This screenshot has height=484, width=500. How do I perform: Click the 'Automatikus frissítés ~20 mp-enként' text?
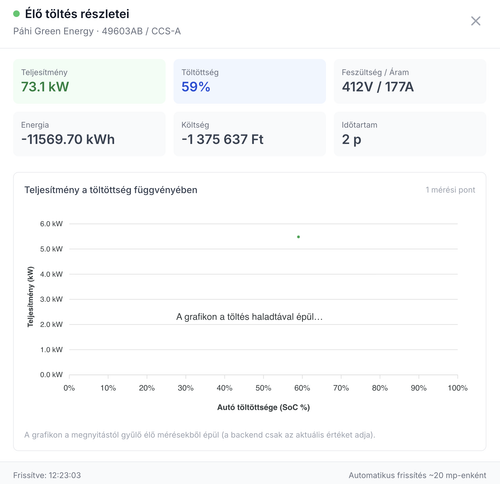[417, 475]
